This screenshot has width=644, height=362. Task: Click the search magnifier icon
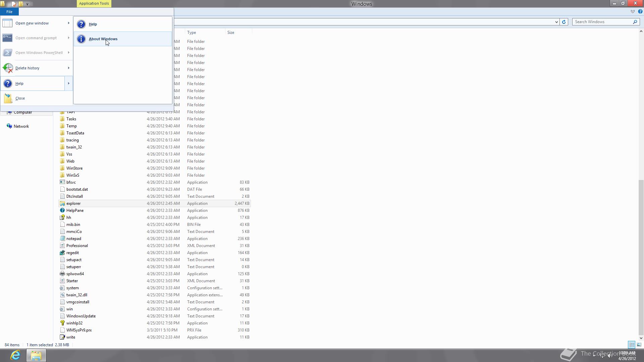635,22
